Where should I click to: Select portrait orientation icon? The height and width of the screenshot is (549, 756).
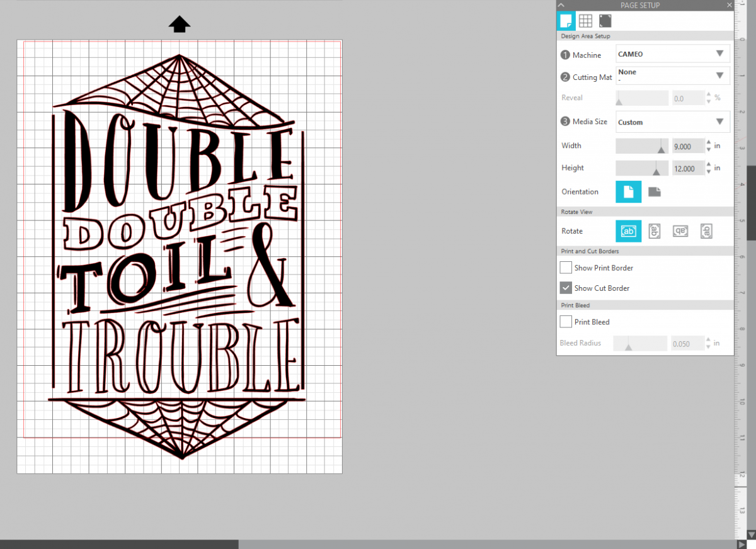point(628,192)
